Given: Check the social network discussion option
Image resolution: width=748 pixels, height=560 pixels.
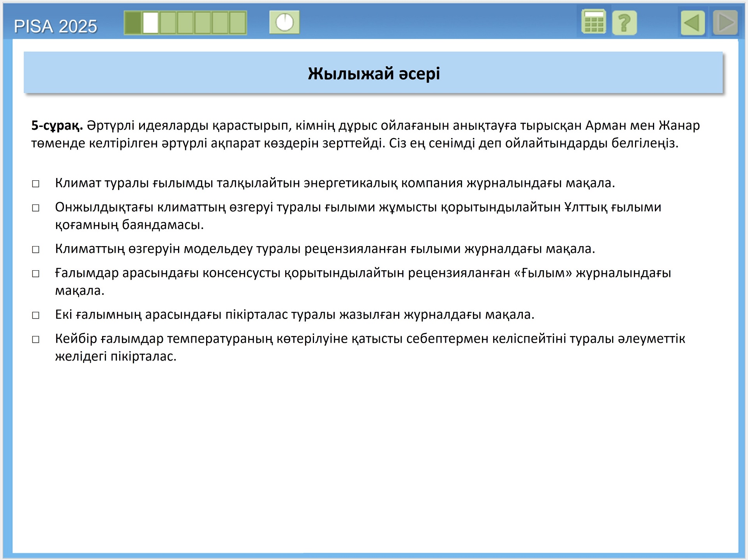Looking at the screenshot, I should (36, 339).
